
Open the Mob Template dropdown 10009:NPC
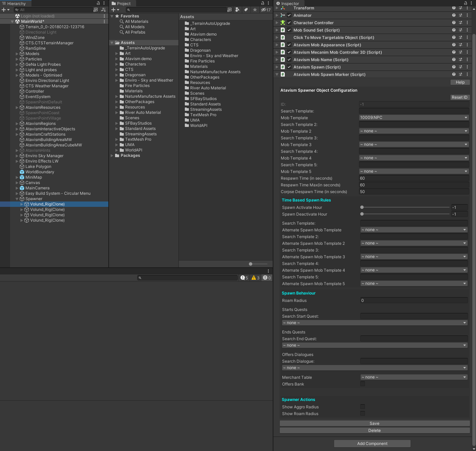(x=414, y=118)
